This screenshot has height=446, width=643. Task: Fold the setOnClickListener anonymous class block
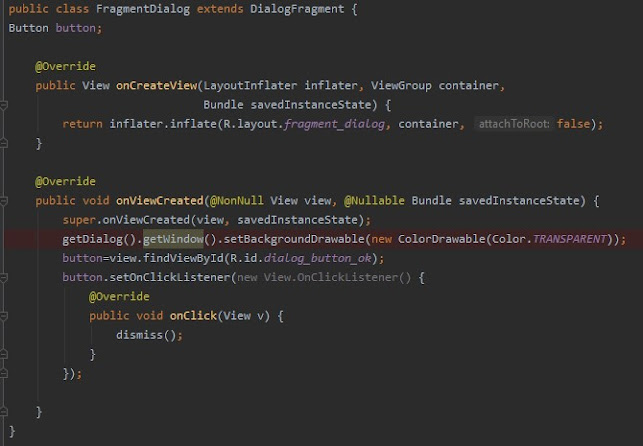[x=5, y=277]
